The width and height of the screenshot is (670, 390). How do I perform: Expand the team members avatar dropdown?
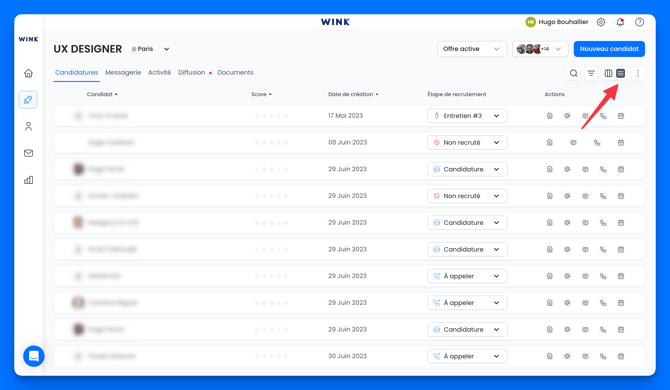coord(540,49)
